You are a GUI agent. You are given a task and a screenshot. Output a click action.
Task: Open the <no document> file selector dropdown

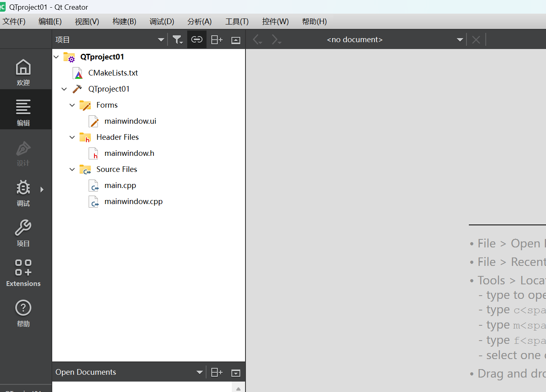460,40
